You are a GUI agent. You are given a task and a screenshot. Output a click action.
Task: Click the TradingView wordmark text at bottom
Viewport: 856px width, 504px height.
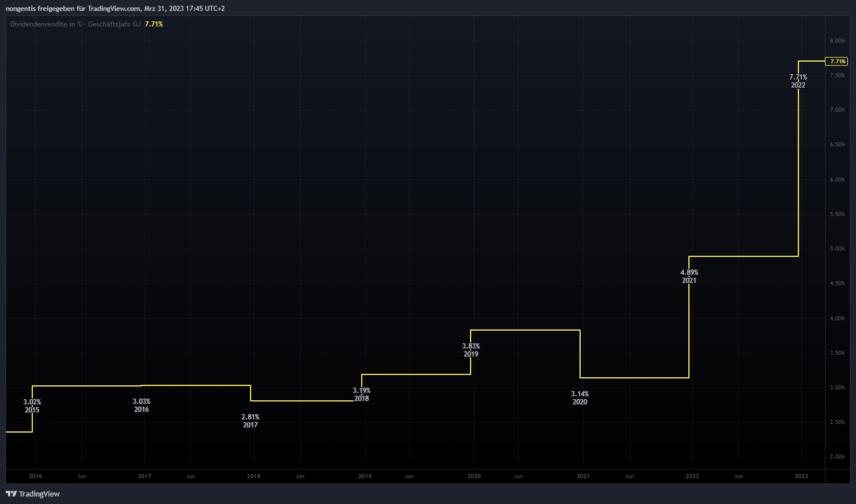click(x=39, y=494)
